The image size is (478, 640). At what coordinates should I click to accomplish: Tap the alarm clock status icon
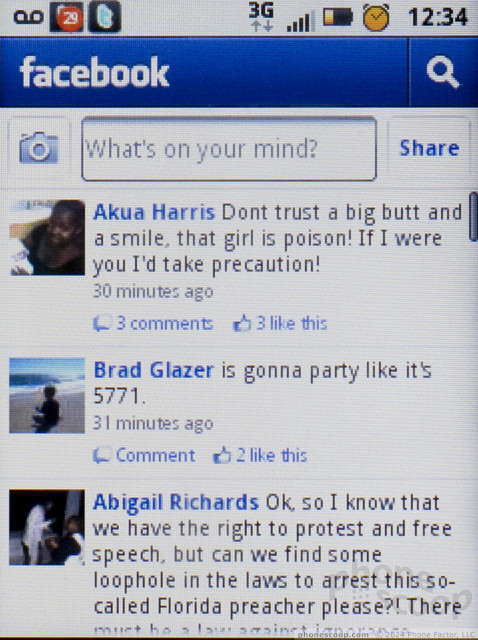click(x=376, y=17)
